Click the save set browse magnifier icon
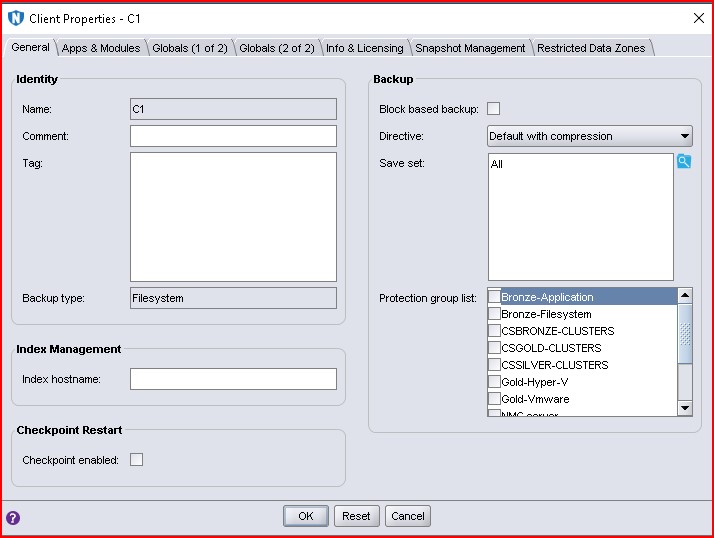 click(684, 162)
